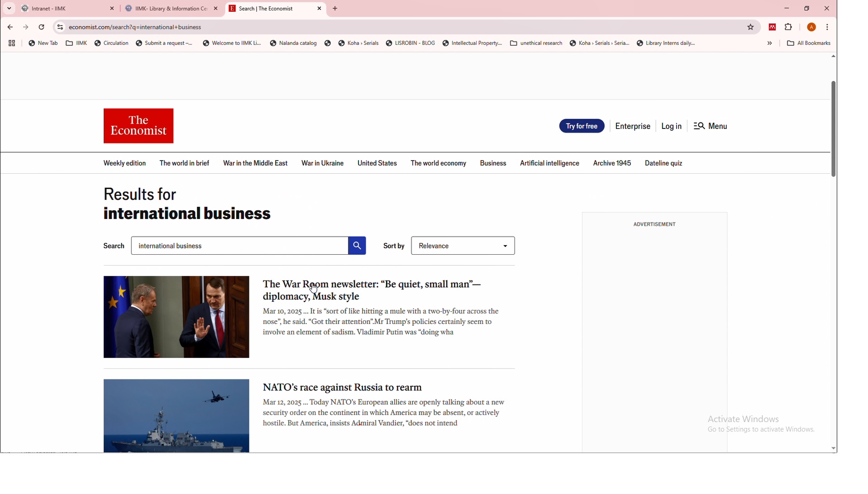Viewport: 868px width, 494px height.
Task: Click the blue search magnifier button
Action: pyautogui.click(x=357, y=246)
